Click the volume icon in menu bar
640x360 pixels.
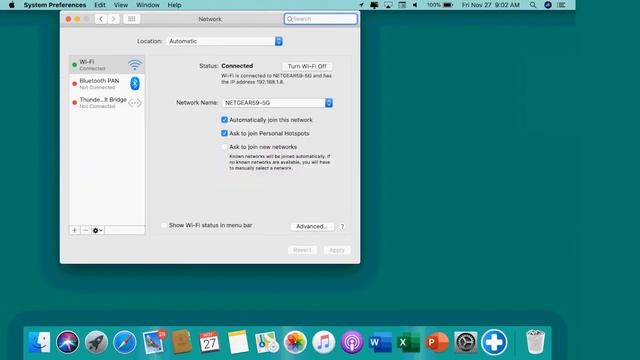(x=415, y=5)
